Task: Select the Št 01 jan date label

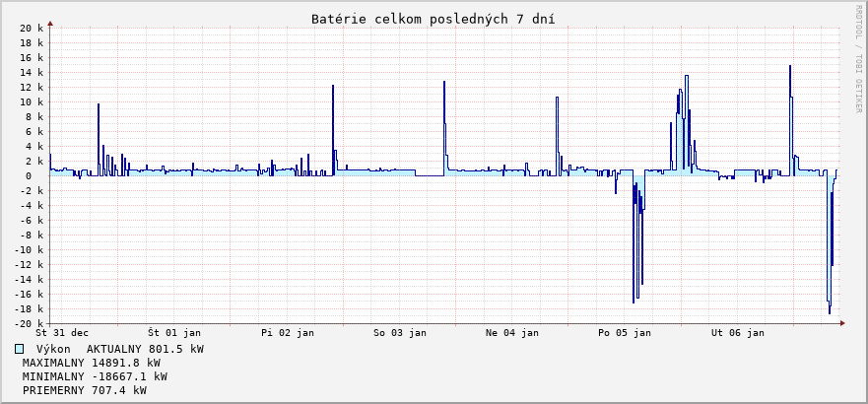Action: coord(174,333)
